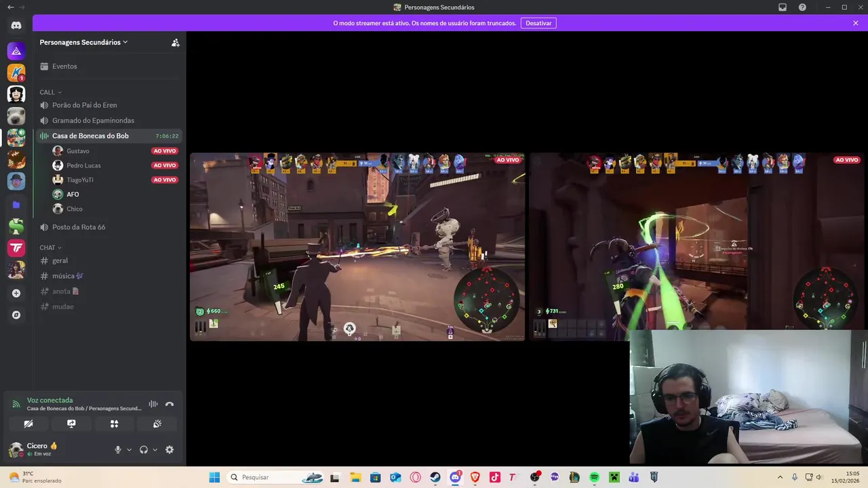Open the first purple triangle server icon
Screen dimensions: 868x488
tap(16, 51)
